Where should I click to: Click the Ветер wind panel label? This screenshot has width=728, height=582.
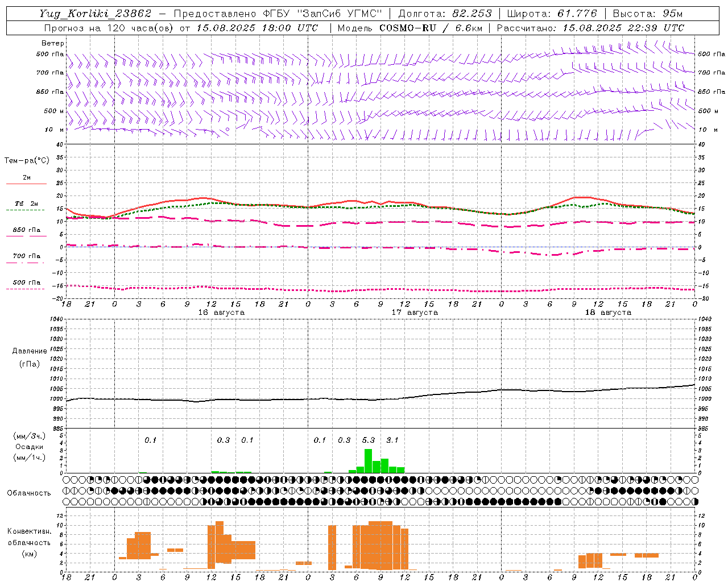pos(53,43)
